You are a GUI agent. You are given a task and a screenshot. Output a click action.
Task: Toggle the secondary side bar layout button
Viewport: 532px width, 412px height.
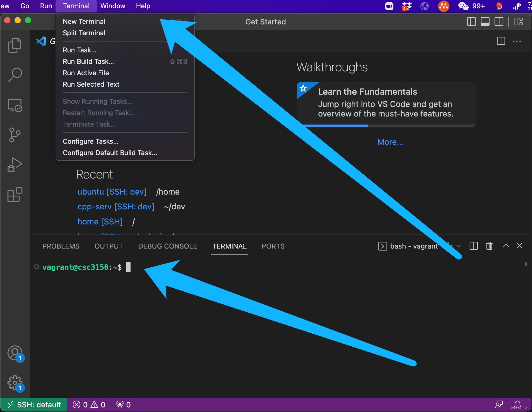pos(499,22)
